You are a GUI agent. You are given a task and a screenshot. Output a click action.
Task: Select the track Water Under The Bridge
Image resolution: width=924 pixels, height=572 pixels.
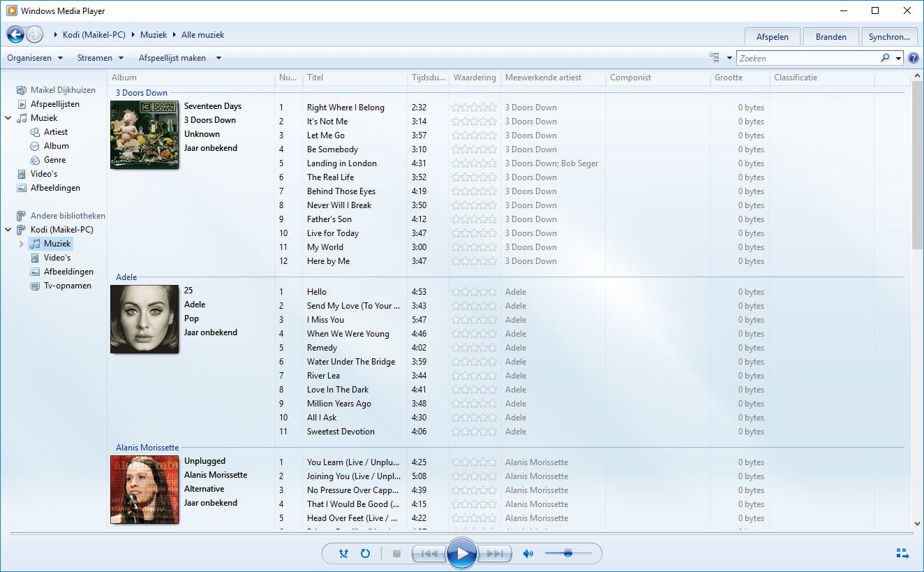tap(351, 362)
